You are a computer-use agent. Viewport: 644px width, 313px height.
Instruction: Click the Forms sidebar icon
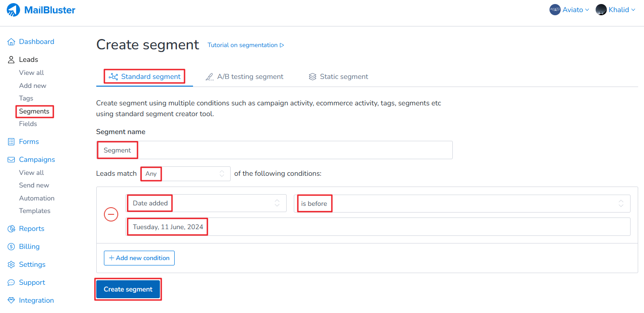pos(12,142)
